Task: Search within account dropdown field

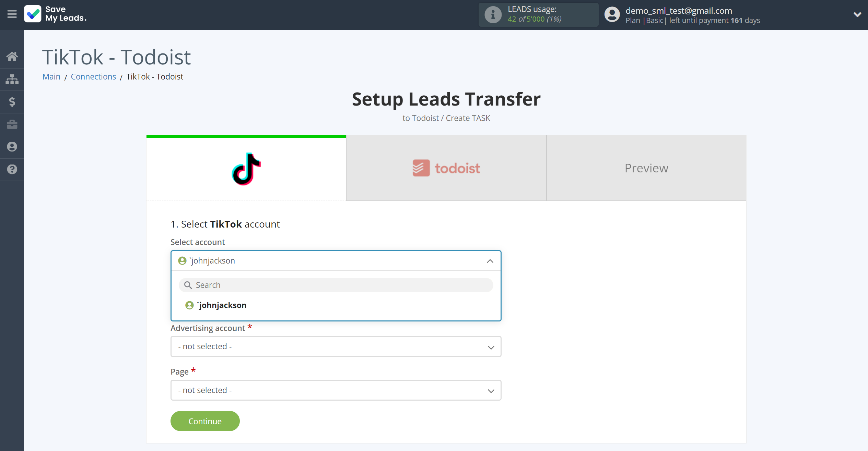Action: (337, 284)
